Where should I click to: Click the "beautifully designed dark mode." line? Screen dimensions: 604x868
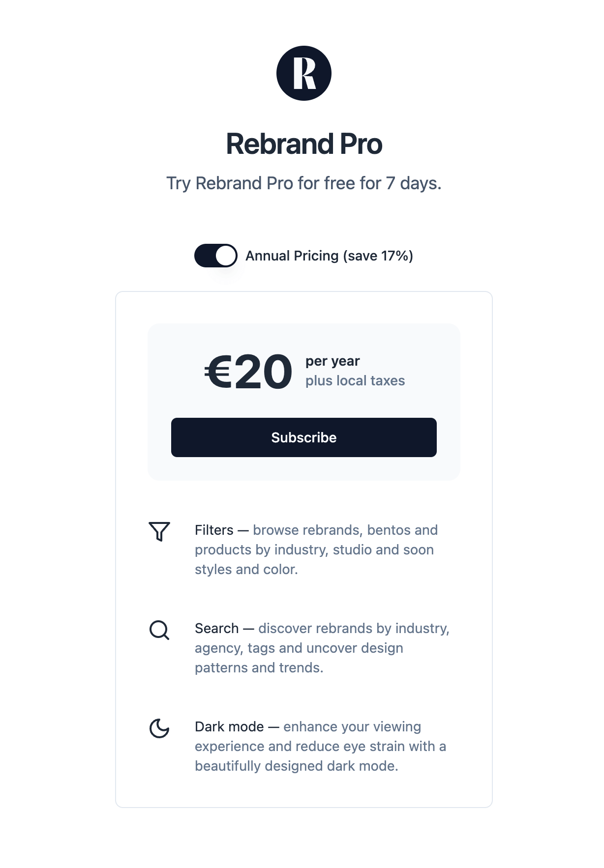[297, 766]
